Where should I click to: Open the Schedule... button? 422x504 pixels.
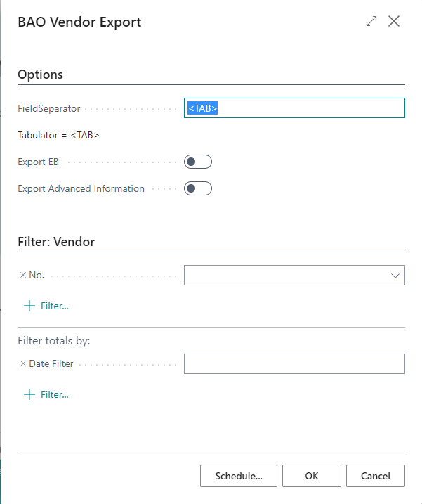[239, 476]
